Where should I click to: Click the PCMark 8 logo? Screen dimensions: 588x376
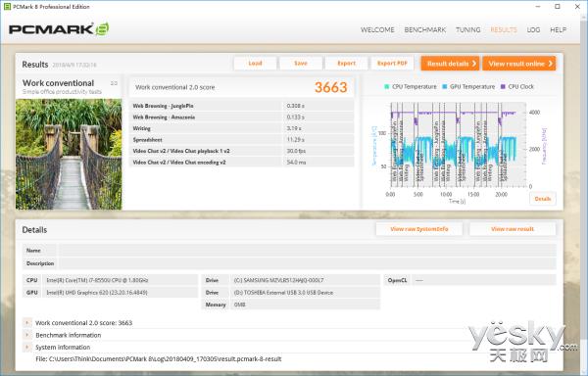pos(59,29)
